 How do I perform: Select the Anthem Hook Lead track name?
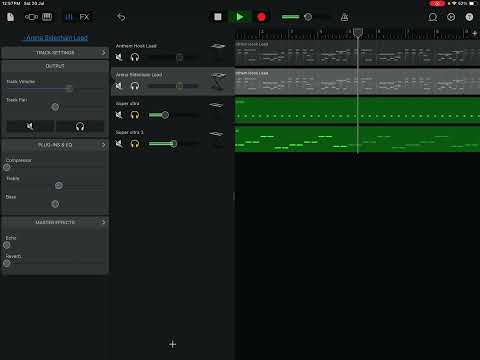tap(136, 46)
